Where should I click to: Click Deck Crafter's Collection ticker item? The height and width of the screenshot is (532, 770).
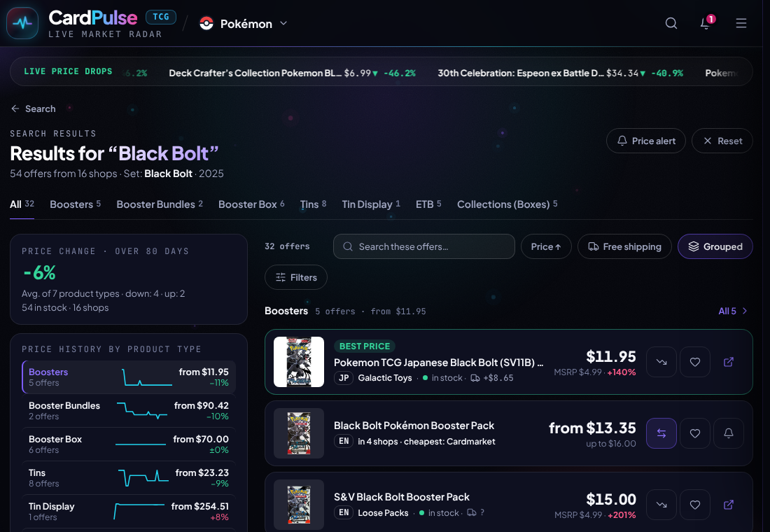coord(292,73)
